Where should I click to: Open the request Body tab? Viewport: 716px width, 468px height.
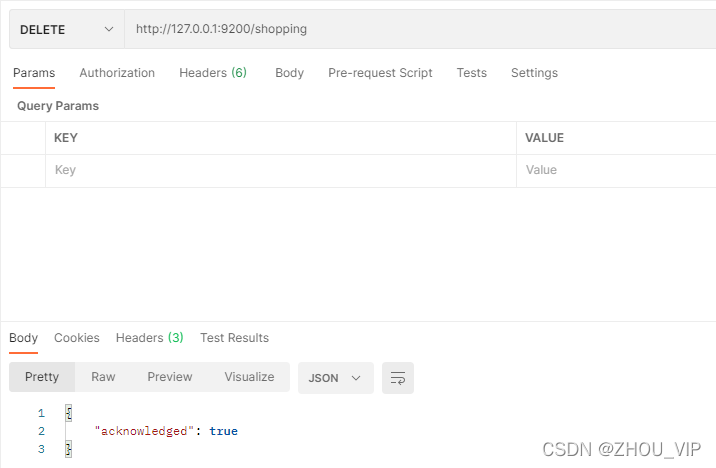pyautogui.click(x=290, y=73)
